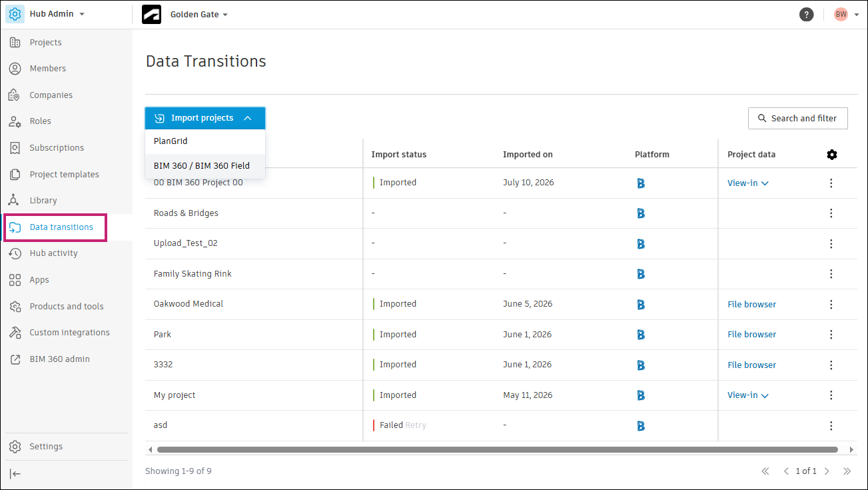Open the three-dot menu for Oakwood Medical
868x490 pixels.
pos(831,304)
